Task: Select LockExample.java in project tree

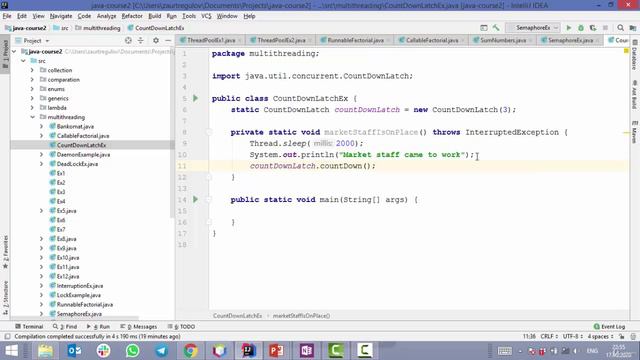Action: (x=79, y=295)
